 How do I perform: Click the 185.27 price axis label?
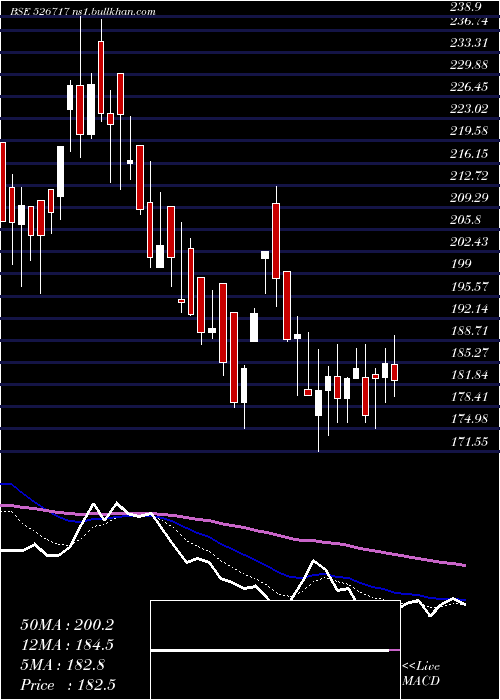[x=468, y=353]
